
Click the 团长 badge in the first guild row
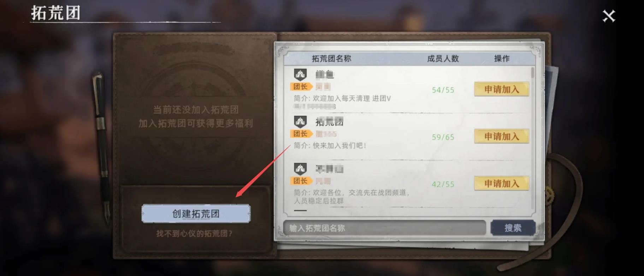(301, 86)
